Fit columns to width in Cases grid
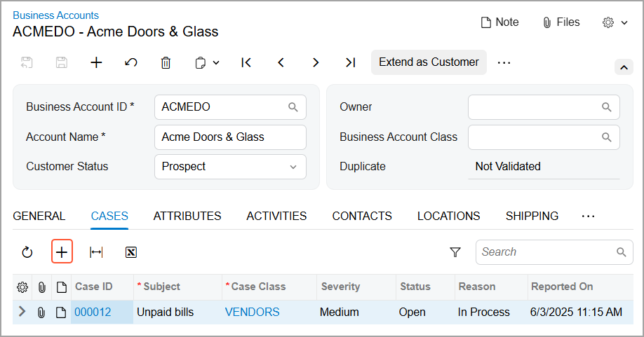Screen dimensions: 644x337 [96, 252]
